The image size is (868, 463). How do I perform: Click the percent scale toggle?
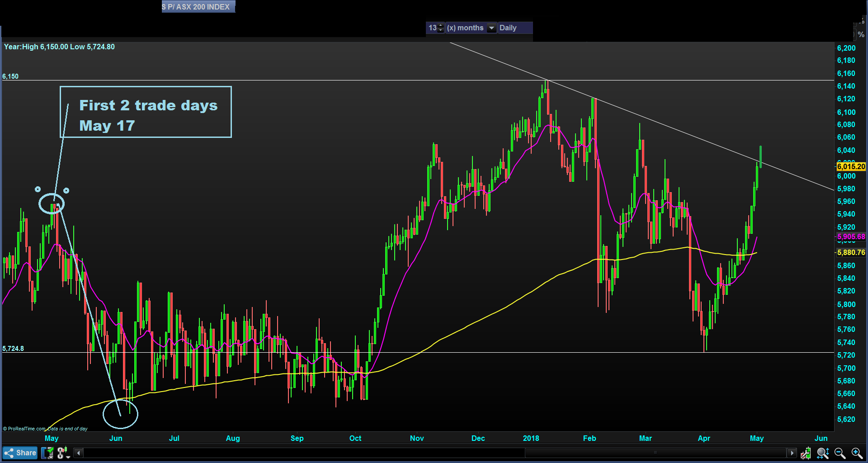pyautogui.click(x=861, y=35)
